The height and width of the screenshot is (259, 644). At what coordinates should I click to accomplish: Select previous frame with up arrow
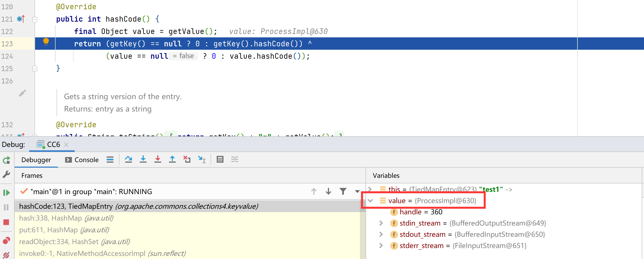314,191
